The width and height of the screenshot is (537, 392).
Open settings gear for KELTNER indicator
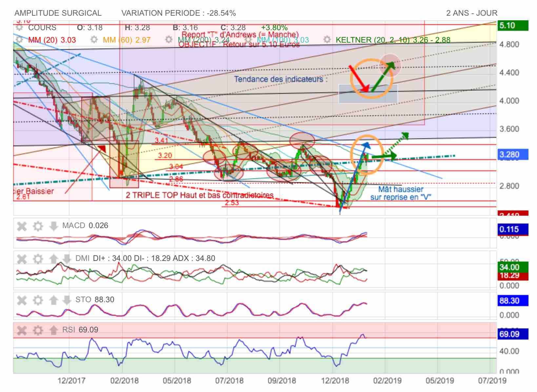point(327,40)
